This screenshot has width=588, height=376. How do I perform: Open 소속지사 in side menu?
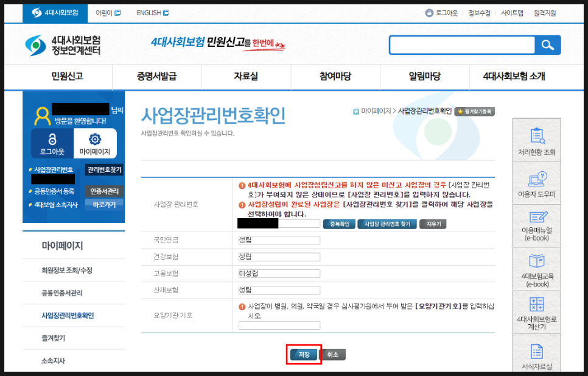pyautogui.click(x=53, y=361)
